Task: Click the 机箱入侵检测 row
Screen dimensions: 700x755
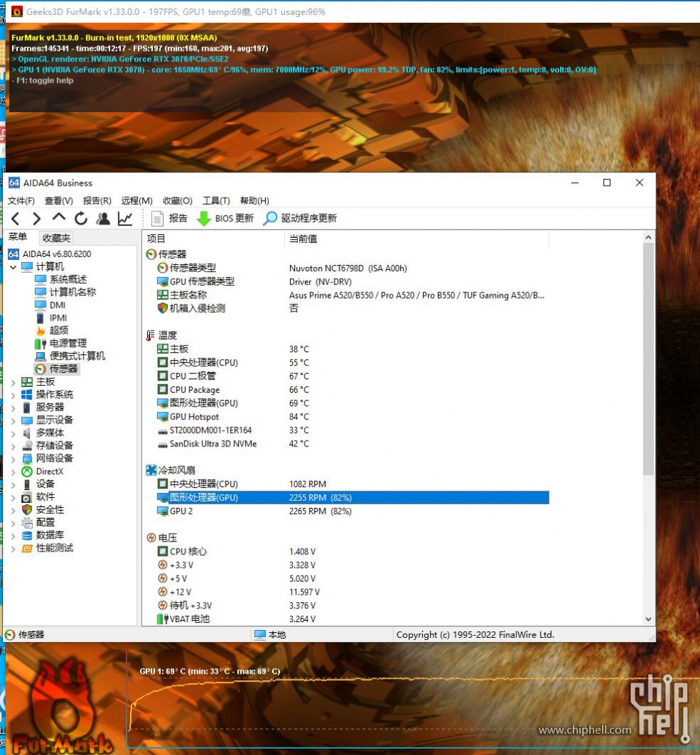Action: pos(353,308)
